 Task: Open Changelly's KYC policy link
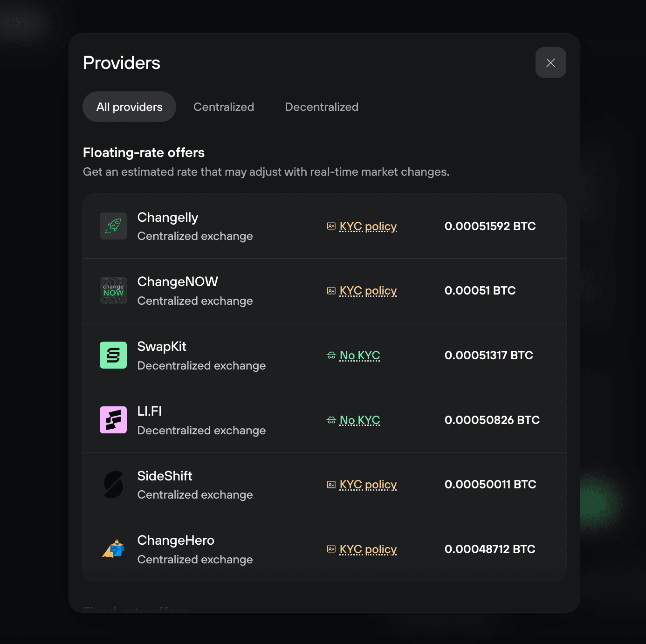tap(368, 226)
